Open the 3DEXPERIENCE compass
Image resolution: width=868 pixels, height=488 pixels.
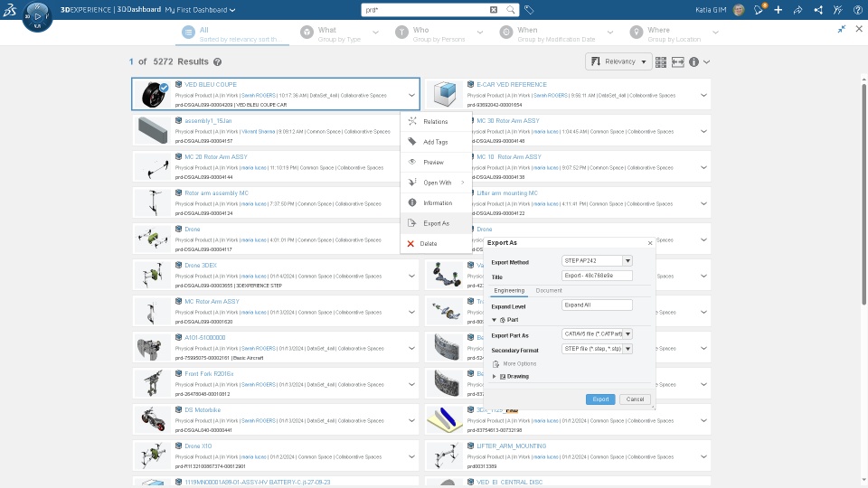pos(37,16)
